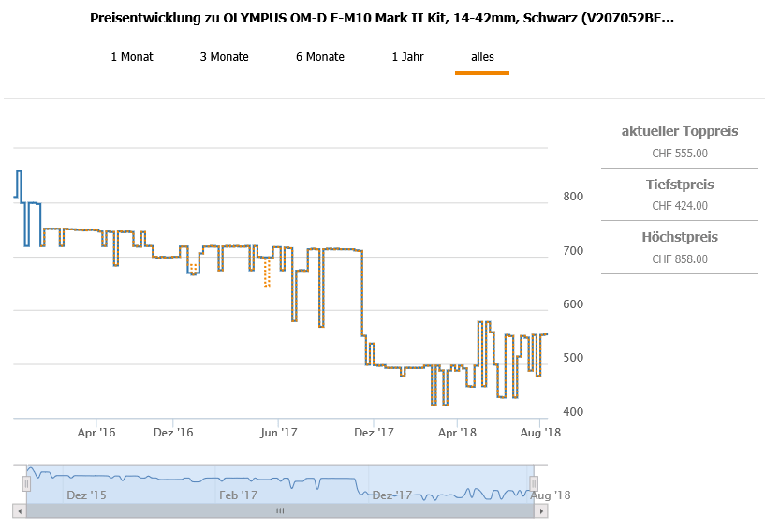Click the Tiefstpreis CHF 424.00 value
The image size is (765, 532).
click(680, 206)
